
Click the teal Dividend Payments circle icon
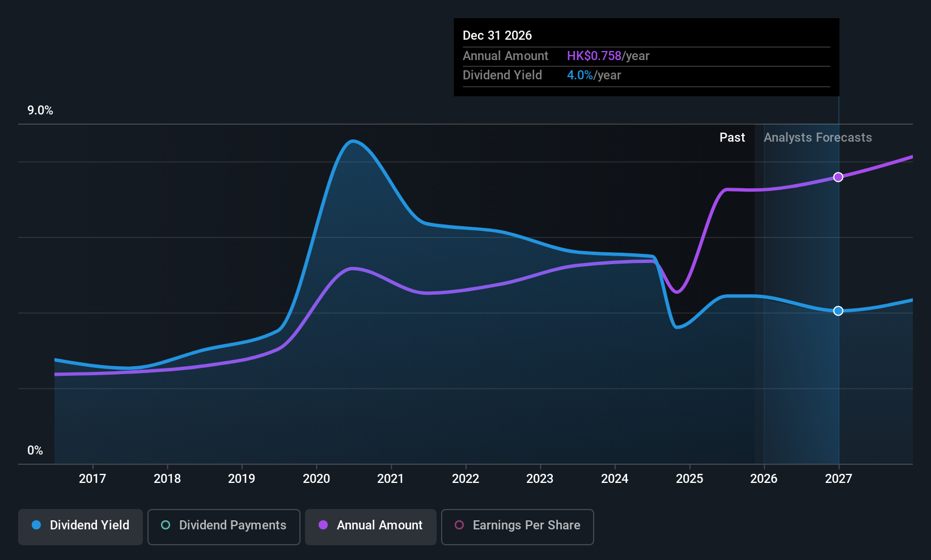click(165, 525)
